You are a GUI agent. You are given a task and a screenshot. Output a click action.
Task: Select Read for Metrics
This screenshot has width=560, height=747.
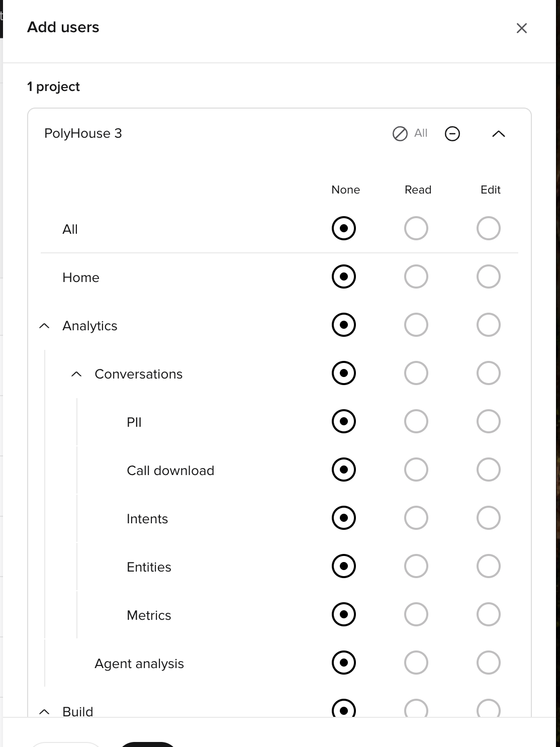pyautogui.click(x=416, y=614)
